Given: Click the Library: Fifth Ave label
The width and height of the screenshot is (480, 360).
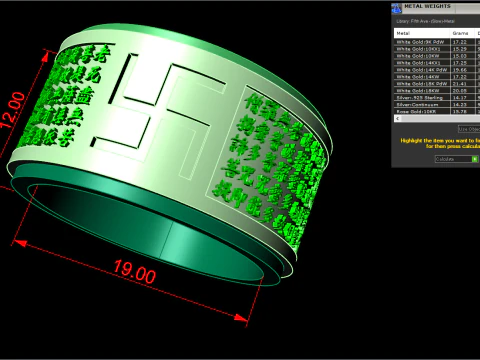Looking at the screenshot, I should pos(425,21).
